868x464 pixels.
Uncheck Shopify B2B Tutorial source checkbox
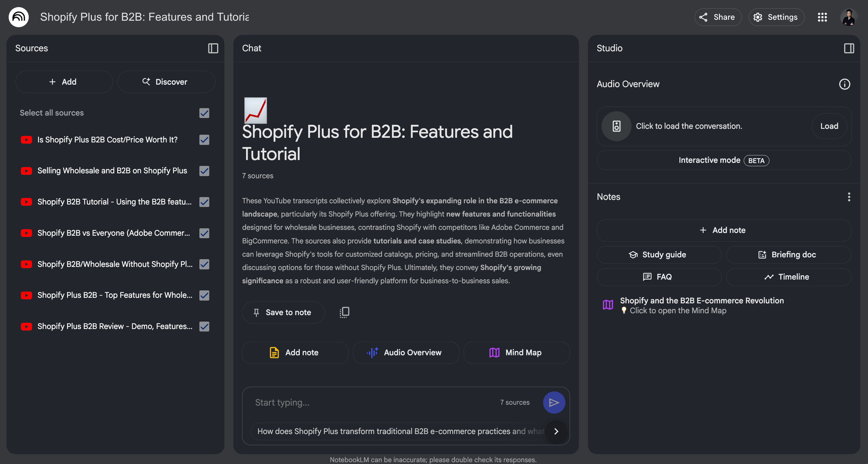[204, 202]
